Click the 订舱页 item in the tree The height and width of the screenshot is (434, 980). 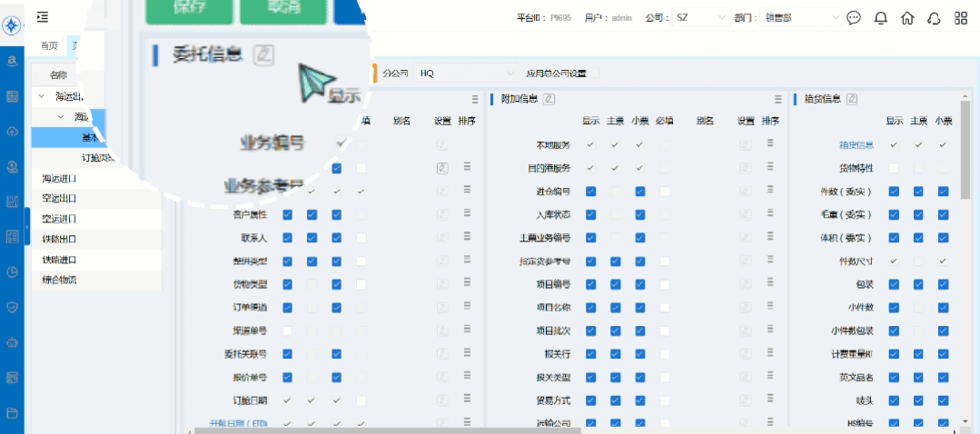[x=98, y=157]
